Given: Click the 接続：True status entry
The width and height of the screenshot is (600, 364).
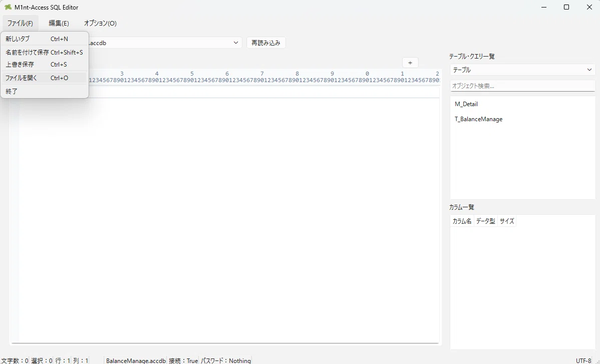Looking at the screenshot, I should pyautogui.click(x=183, y=360).
